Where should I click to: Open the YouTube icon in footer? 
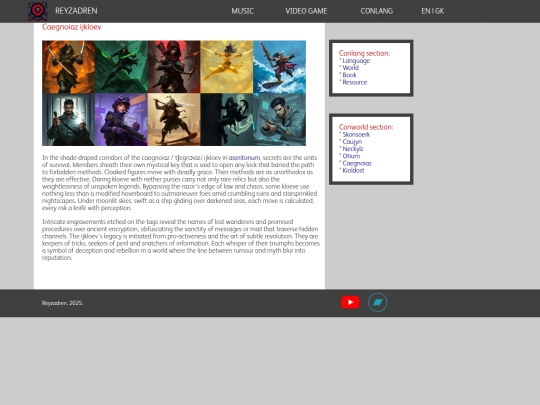point(350,302)
